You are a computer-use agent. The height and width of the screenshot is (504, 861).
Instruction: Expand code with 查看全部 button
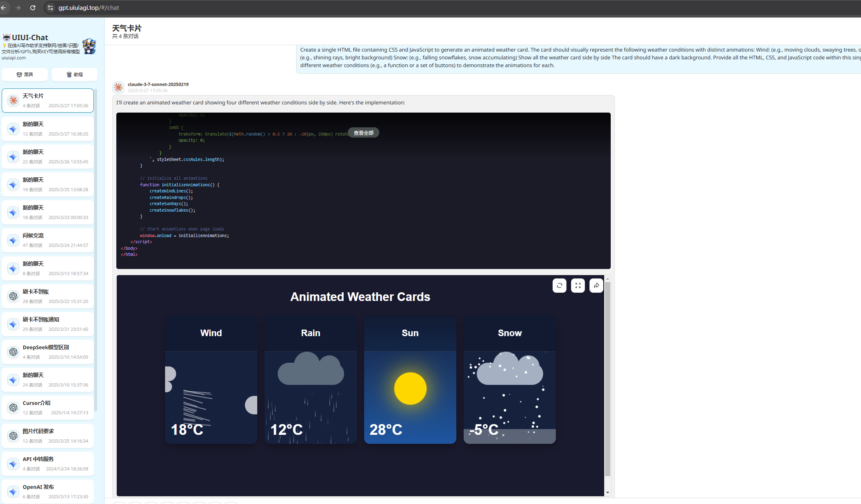(363, 133)
